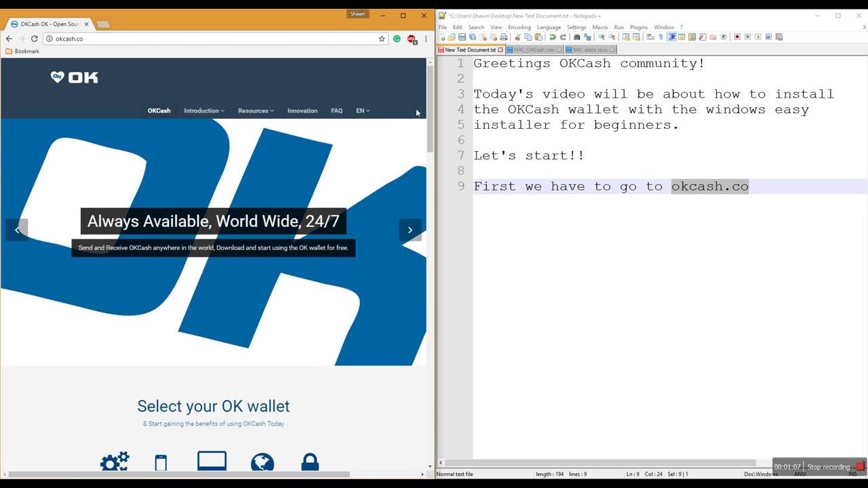The image size is (868, 488).
Task: Toggle file monitoring eye icon
Action: tap(724, 37)
